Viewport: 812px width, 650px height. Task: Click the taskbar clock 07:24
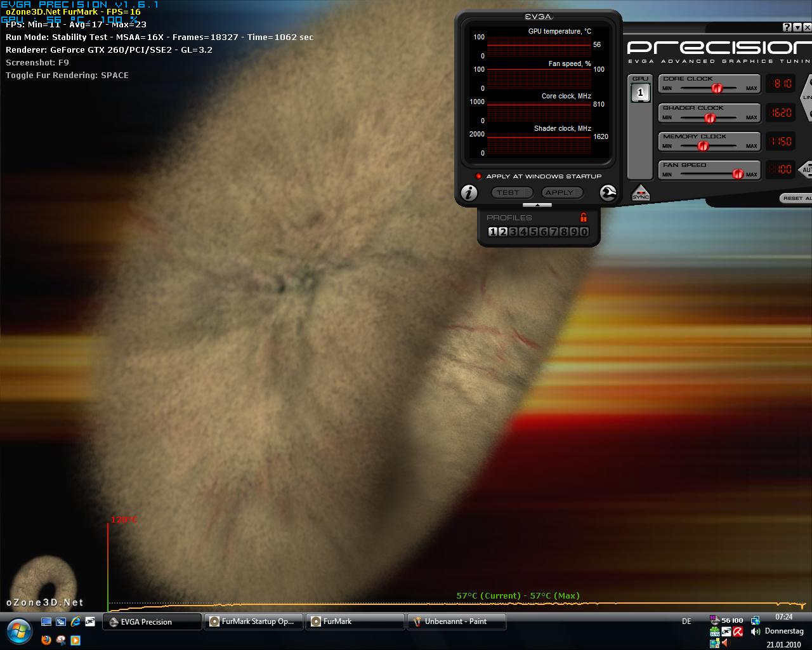784,617
